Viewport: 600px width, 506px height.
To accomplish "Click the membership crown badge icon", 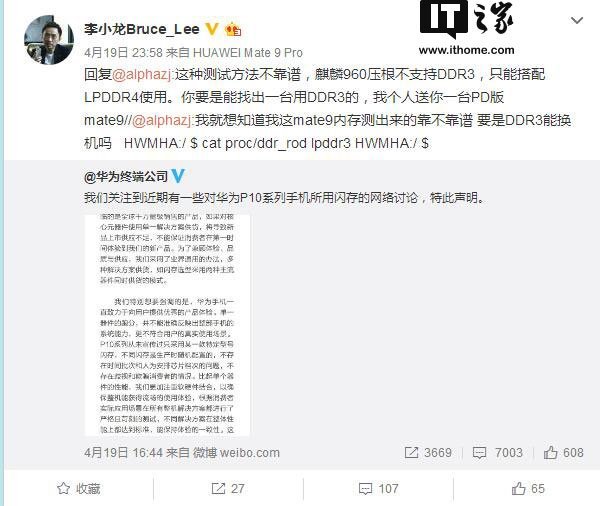I will tap(233, 29).
